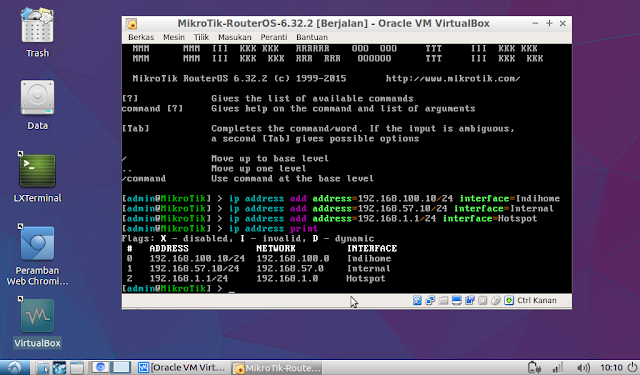The image size is (640, 375).
Task: Open the Berkas menu
Action: 141,37
